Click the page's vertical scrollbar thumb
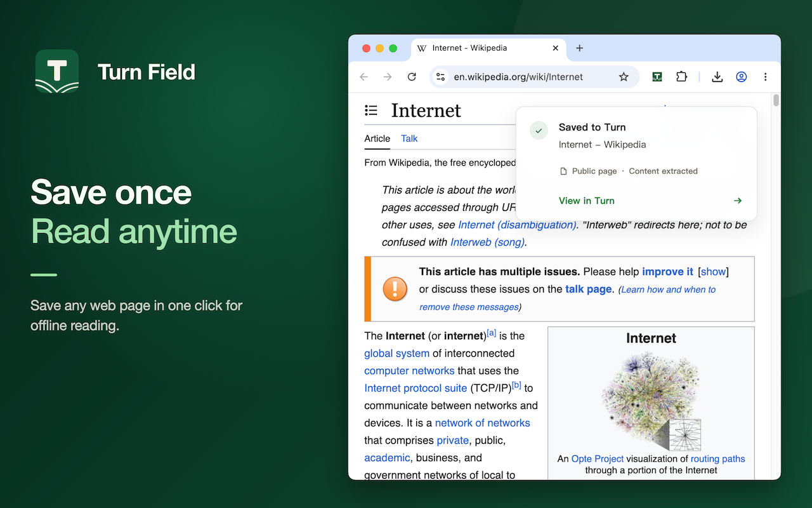 (x=776, y=100)
